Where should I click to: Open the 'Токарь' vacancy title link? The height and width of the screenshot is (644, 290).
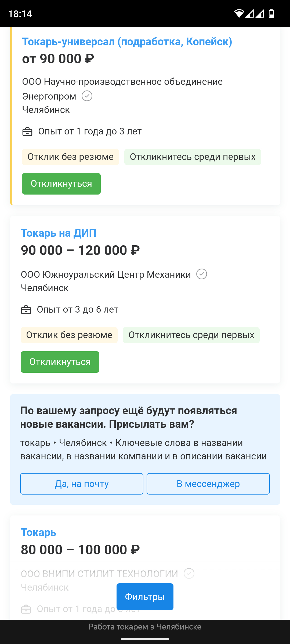pos(39,533)
